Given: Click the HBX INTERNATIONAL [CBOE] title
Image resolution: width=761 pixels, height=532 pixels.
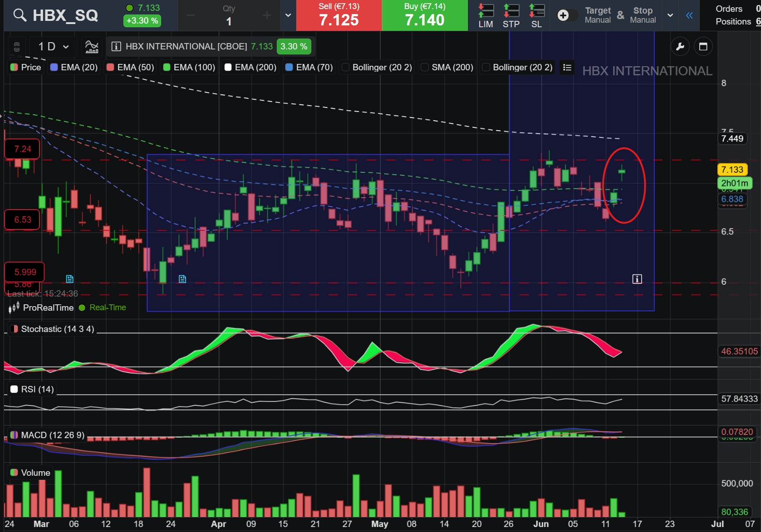Looking at the screenshot, I should click(186, 46).
